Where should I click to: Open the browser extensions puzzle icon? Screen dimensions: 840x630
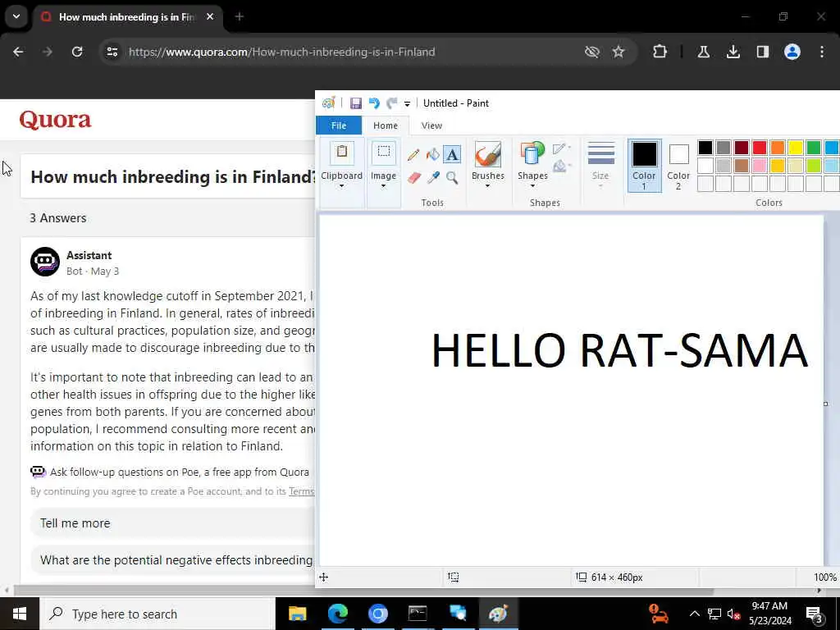point(660,52)
